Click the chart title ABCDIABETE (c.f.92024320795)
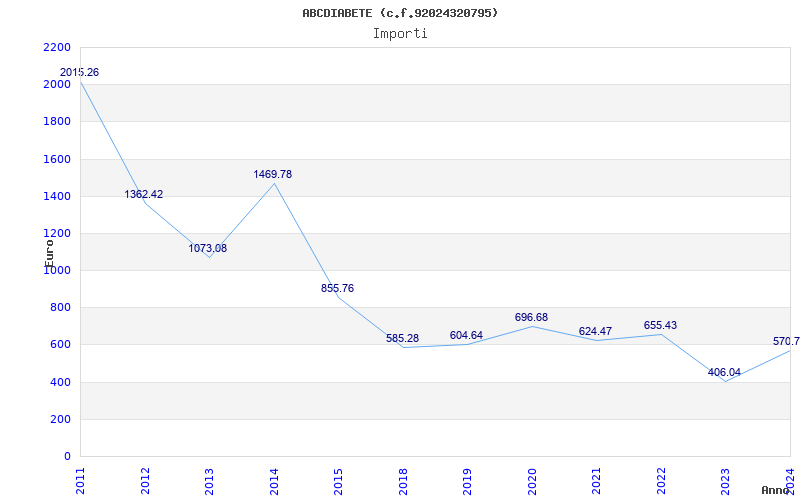Image resolution: width=800 pixels, height=500 pixels. point(400,13)
